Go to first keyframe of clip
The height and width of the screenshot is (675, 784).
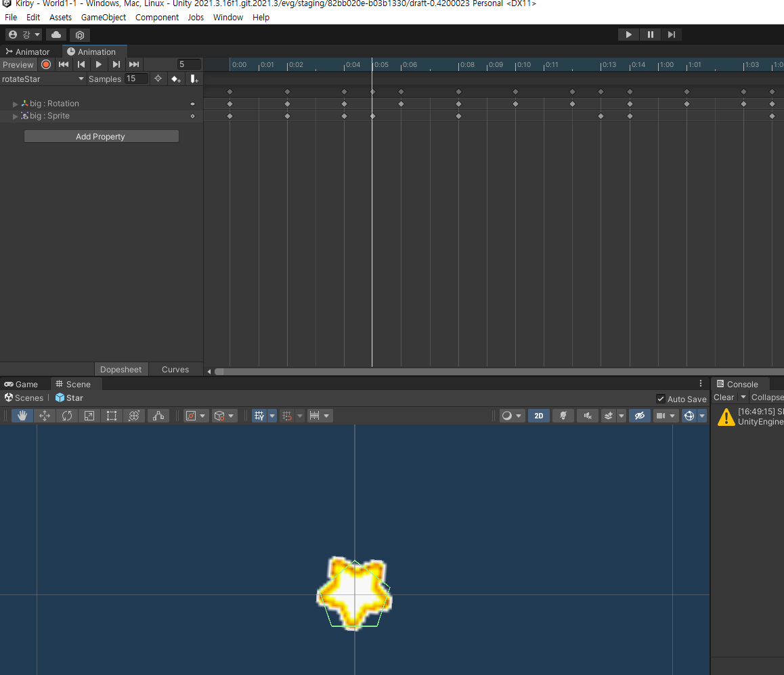click(64, 64)
